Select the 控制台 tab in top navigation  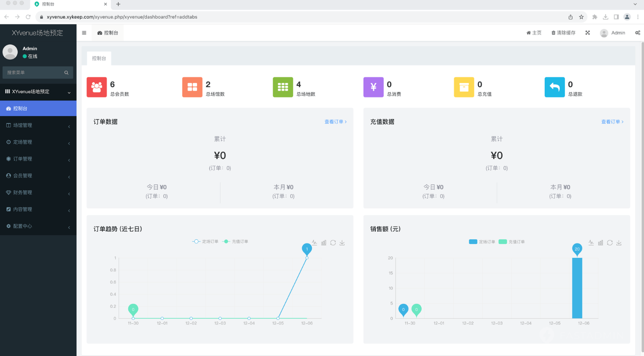pyautogui.click(x=108, y=33)
